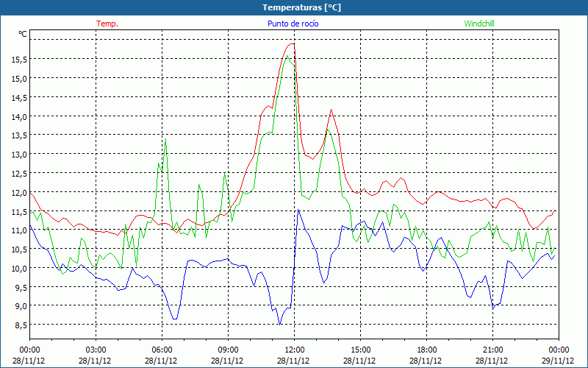
Task: Click the red temperature peak near noon
Action: coord(292,44)
